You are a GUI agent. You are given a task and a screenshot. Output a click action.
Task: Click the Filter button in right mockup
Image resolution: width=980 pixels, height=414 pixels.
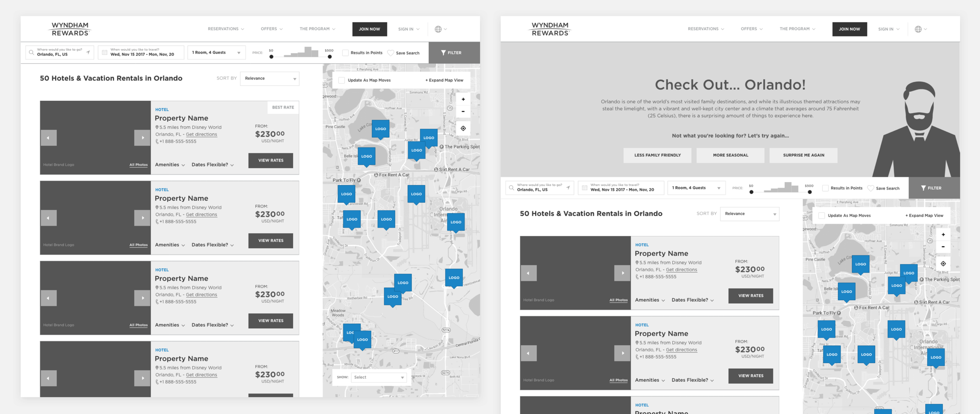click(x=935, y=188)
